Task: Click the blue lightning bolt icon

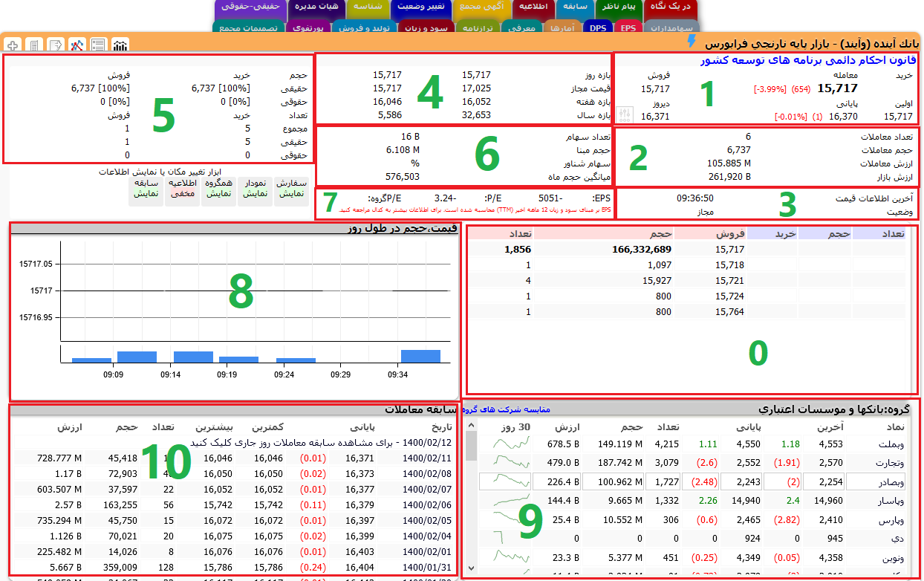Action: click(692, 41)
